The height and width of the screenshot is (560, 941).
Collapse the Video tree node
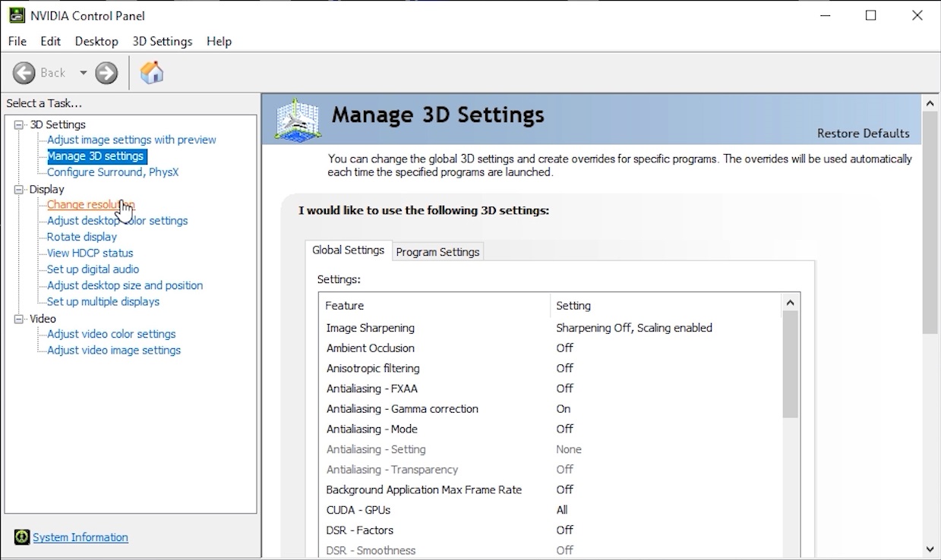19,319
